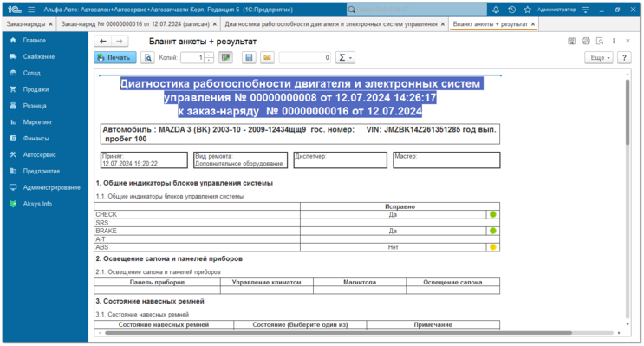This screenshot has height=346, width=644.
Task: Select Панель приборов column header
Action: point(157,283)
